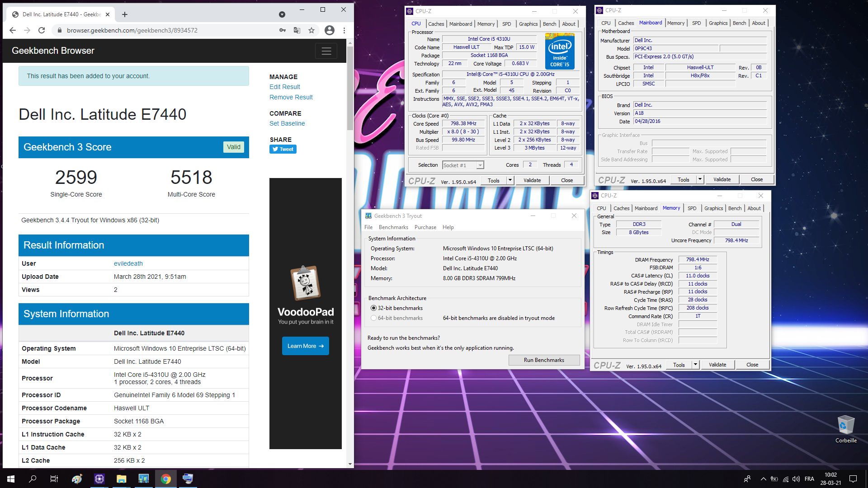This screenshot has width=868, height=488.
Task: Click the Chrome back arrow
Action: tap(13, 30)
